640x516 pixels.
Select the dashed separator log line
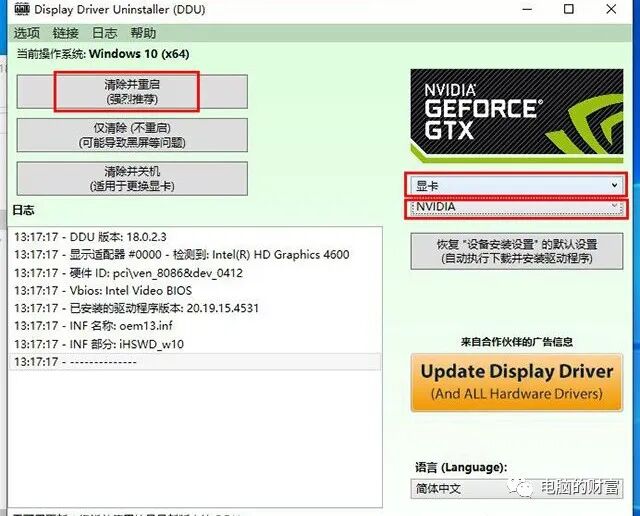pos(195,362)
